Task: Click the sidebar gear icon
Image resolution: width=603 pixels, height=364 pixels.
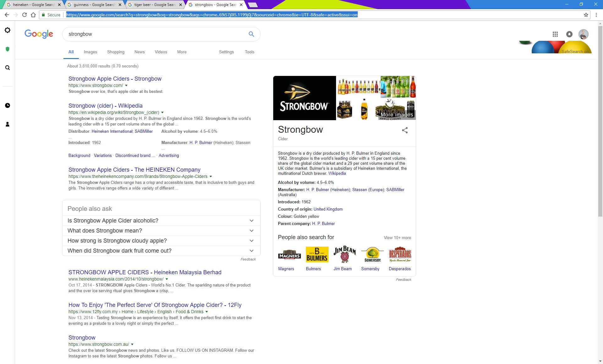Action: click(x=8, y=30)
